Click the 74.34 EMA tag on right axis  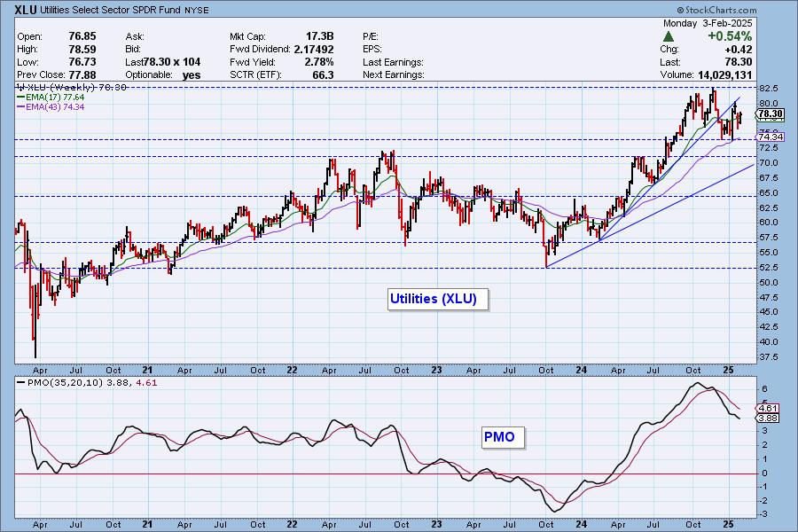tap(771, 137)
